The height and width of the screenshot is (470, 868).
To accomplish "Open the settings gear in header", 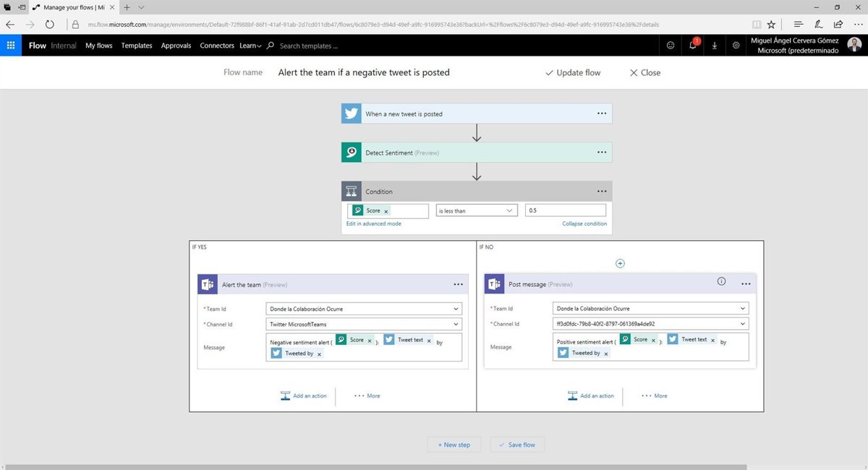I will point(736,46).
